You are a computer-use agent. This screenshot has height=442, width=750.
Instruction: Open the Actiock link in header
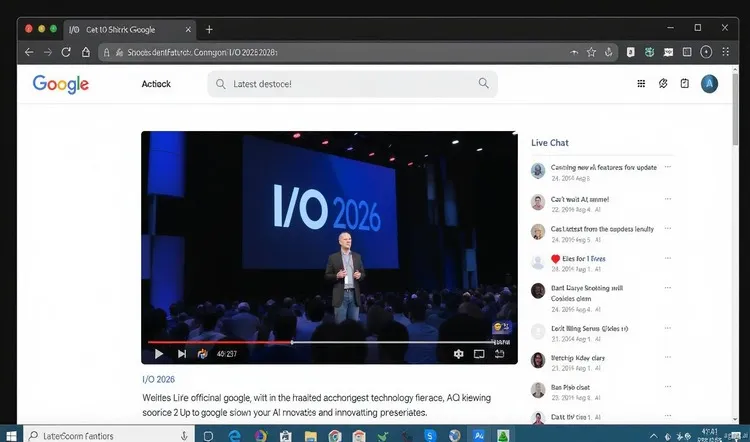156,84
